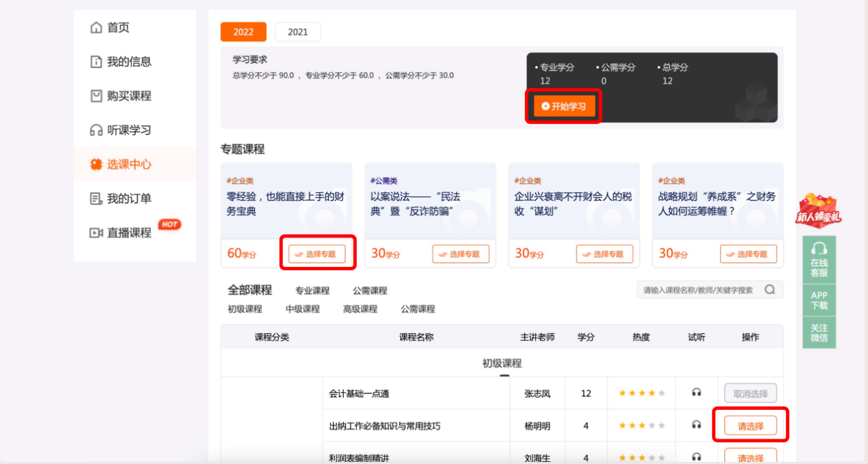
Task: Click the 听课学习 headphone sidebar icon
Action: 96,129
